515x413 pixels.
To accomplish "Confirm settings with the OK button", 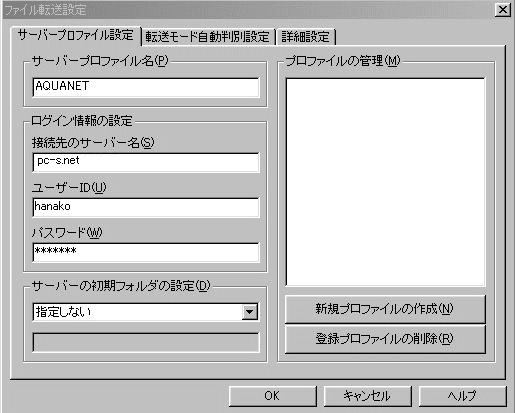I will tap(272, 396).
